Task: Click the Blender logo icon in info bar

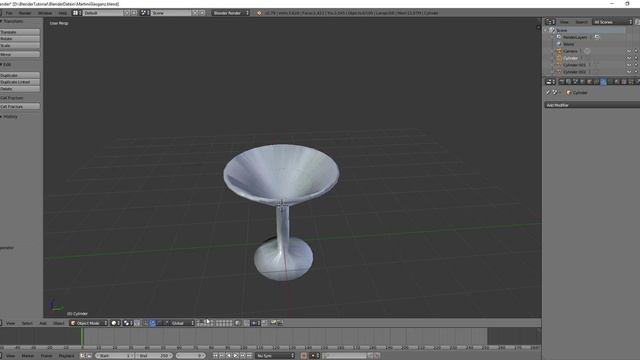Action: click(x=259, y=13)
